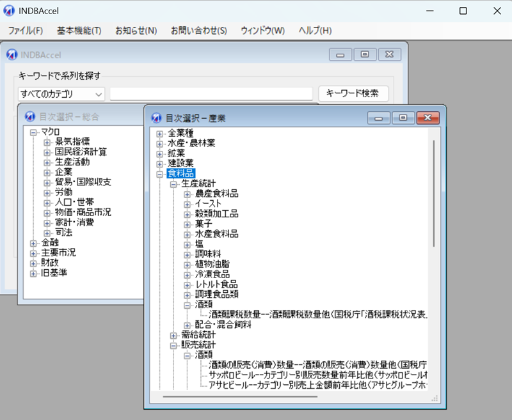Viewport: 512px width, 420px height.
Task: Click the 目次選択－総合 window icon
Action: click(x=29, y=116)
